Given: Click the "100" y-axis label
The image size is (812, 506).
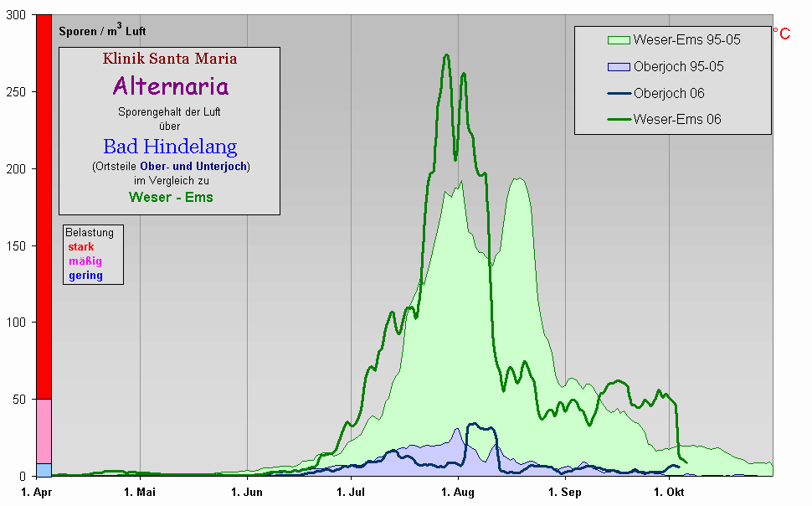Looking at the screenshot, I should click(x=16, y=323).
